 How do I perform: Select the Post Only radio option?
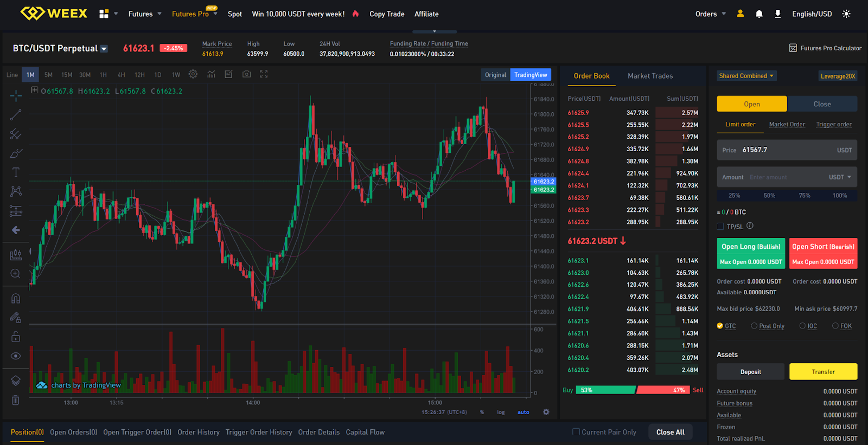tap(754, 326)
